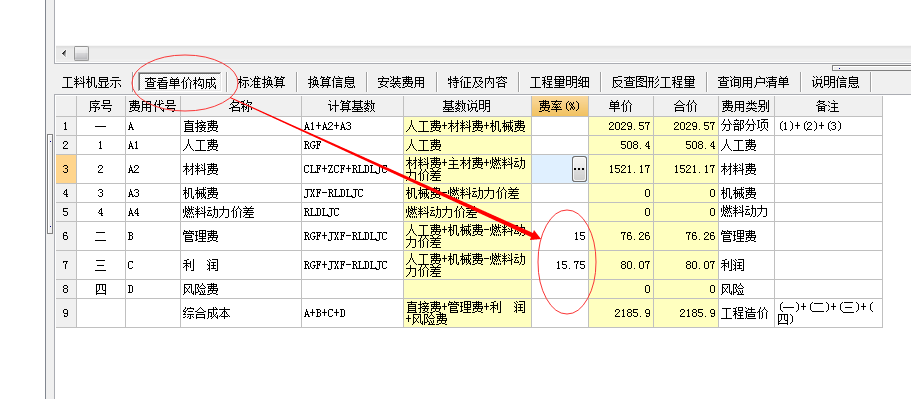The image size is (911, 399).
Task: Select row header number 3
Action: (66, 169)
